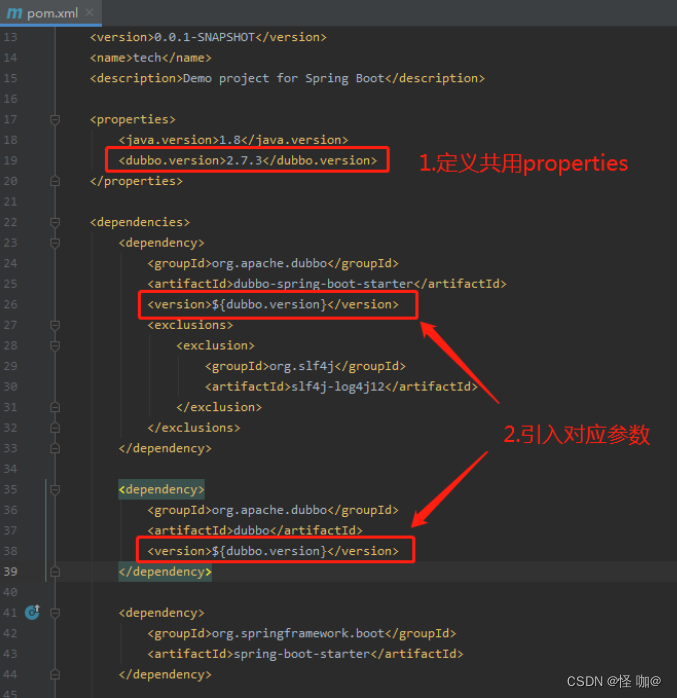Viewport: 677px width, 698px height.
Task: Collapse the exclusions block at line 27
Action: [55, 325]
